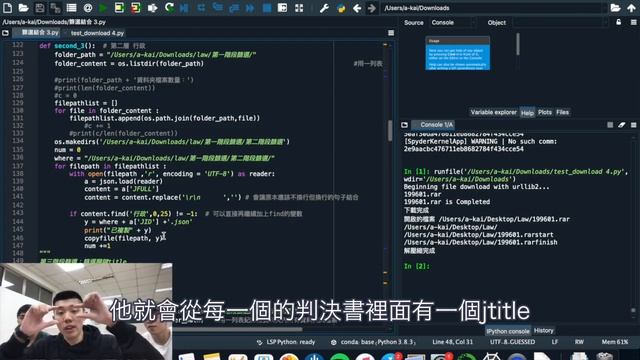Click the Help pane vertical scrollbar
The height and width of the screenshot is (360, 640).
[518, 44]
